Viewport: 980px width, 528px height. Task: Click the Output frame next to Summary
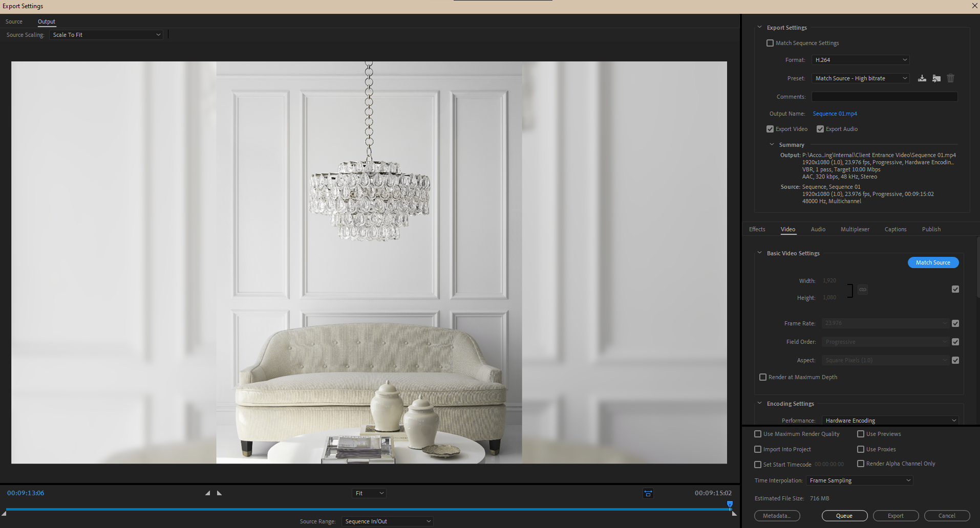[789, 155]
